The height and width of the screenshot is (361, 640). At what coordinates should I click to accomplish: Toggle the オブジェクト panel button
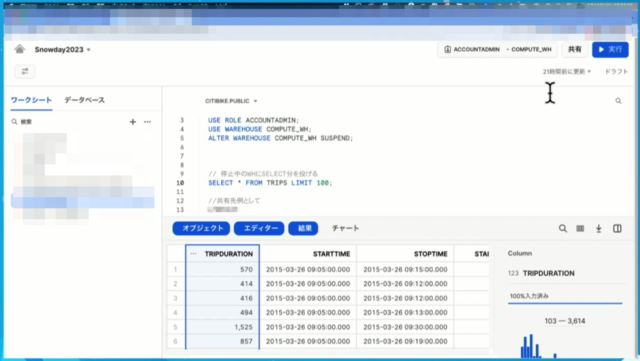click(201, 228)
